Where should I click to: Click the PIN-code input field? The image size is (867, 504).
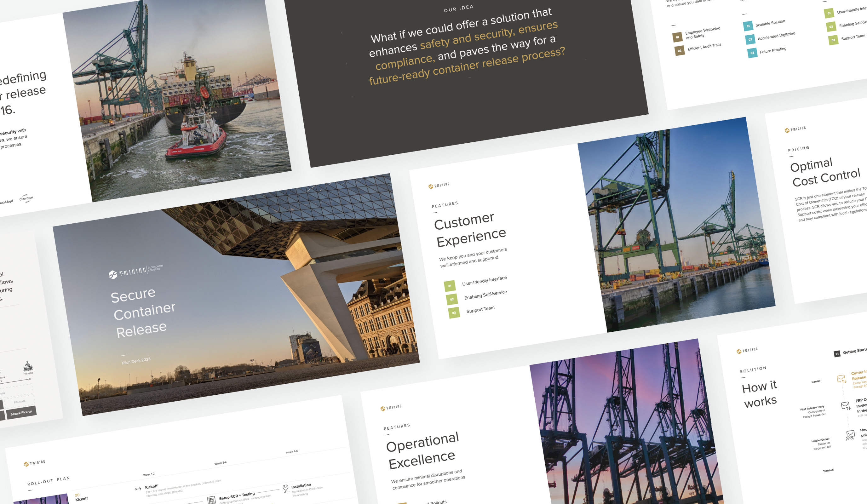point(19,402)
